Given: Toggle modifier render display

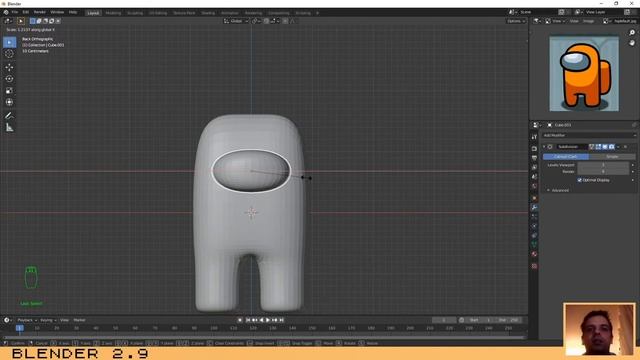Looking at the screenshot, I should click(x=611, y=147).
